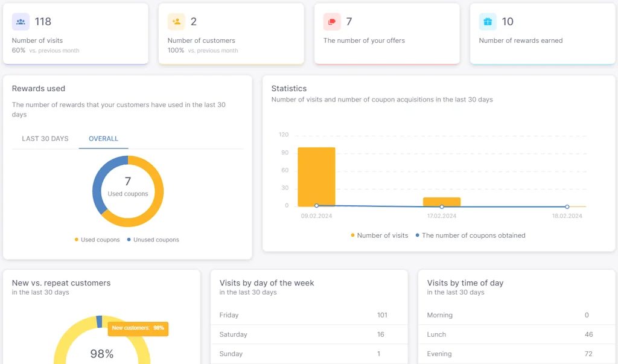Switch to the LAST 30 DAYS tab
The image size is (618, 364).
pos(44,138)
